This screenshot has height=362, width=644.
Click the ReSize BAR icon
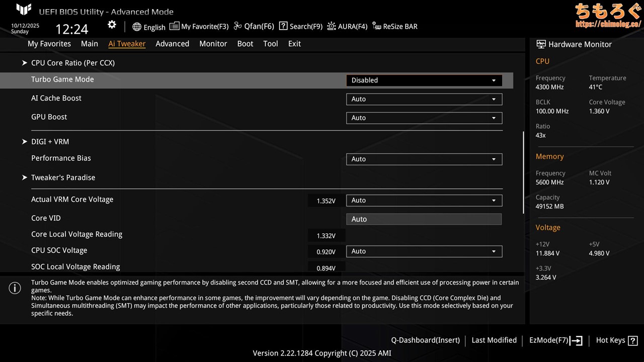coord(377,26)
